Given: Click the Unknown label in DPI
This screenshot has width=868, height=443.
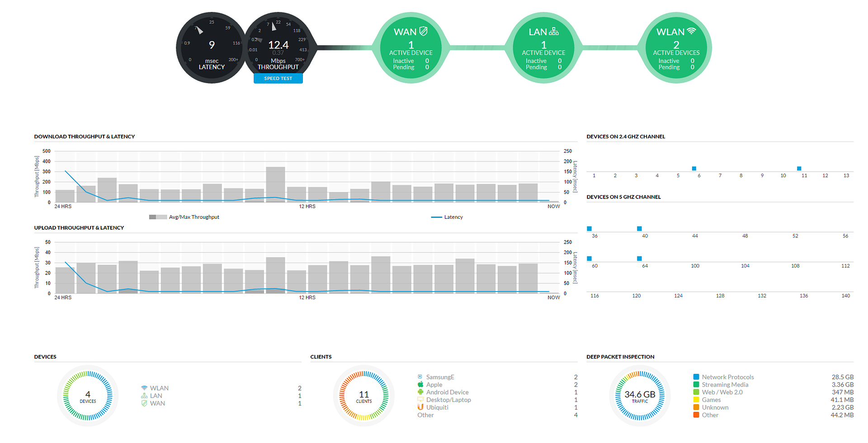Looking at the screenshot, I should [x=715, y=407].
